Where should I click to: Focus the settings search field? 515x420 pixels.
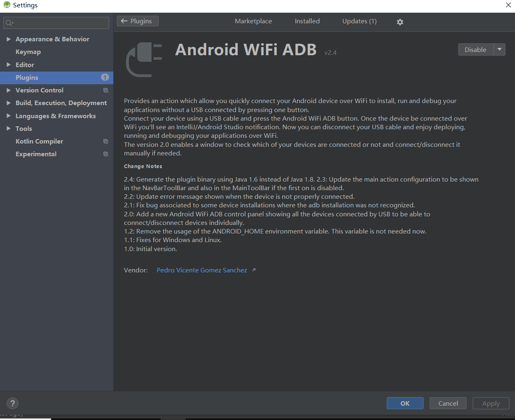click(56, 23)
